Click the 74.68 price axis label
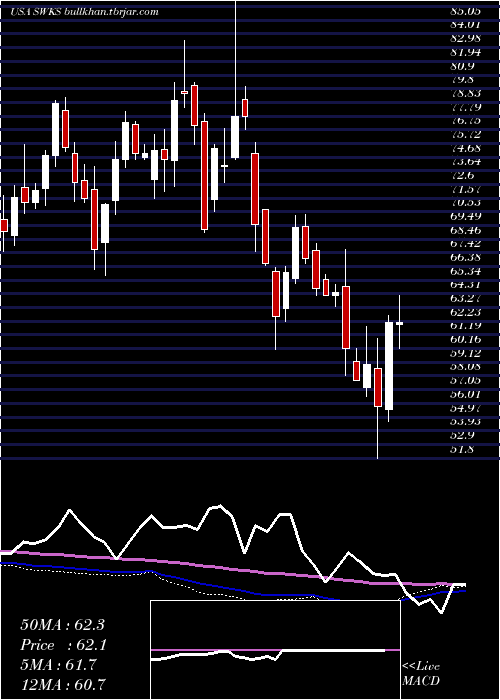 (465, 148)
